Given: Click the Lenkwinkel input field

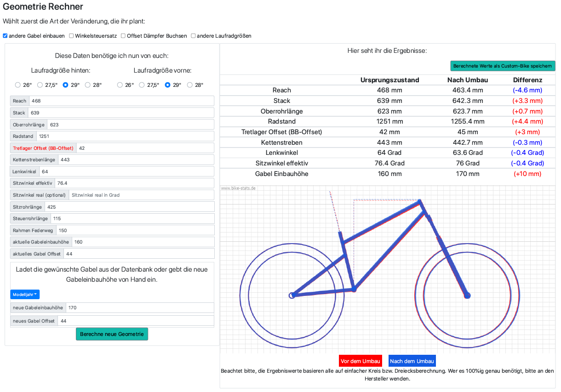Looking at the screenshot, I should pos(126,172).
